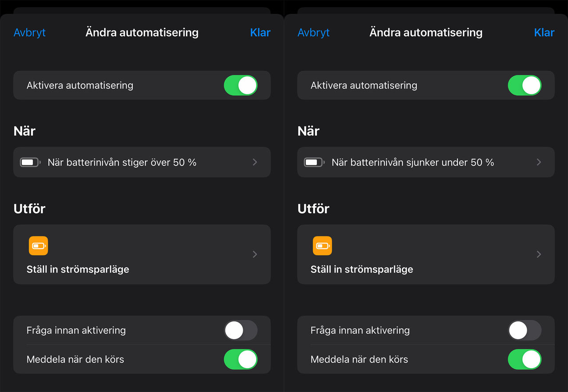Disable 'Aktivera automatisering' in right panel
Viewport: 568px width, 392px height.
(x=525, y=85)
